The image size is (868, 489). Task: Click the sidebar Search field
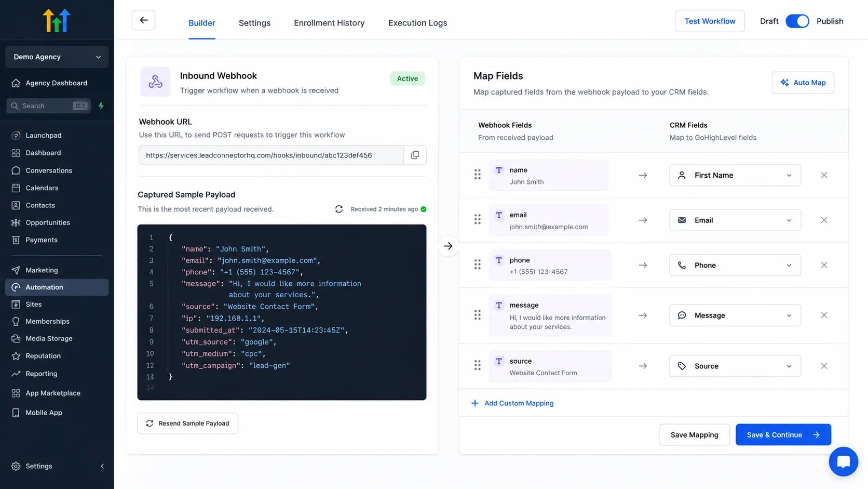(48, 105)
